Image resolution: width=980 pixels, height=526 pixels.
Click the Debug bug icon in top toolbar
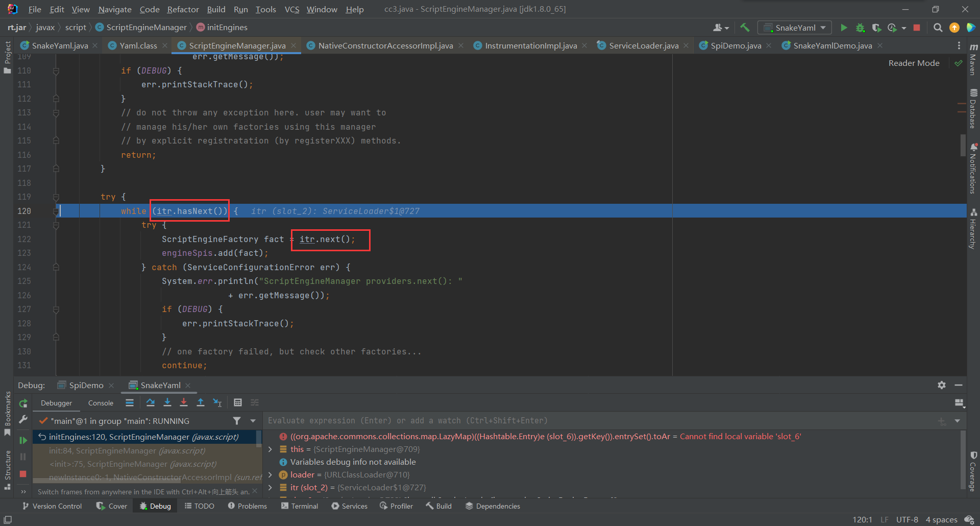click(860, 28)
